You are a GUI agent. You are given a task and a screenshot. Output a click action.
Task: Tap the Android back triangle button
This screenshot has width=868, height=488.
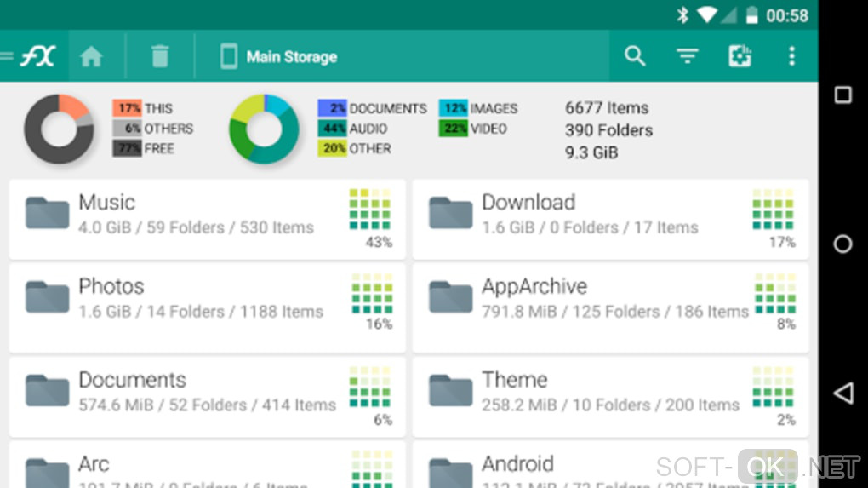coord(843,393)
